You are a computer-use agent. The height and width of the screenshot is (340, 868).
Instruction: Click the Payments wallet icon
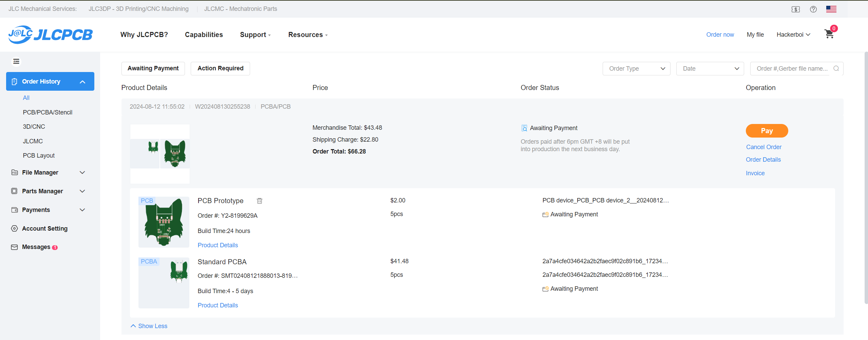(x=14, y=210)
